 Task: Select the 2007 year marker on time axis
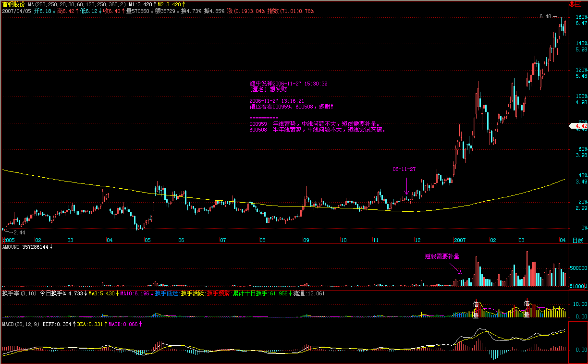point(460,240)
